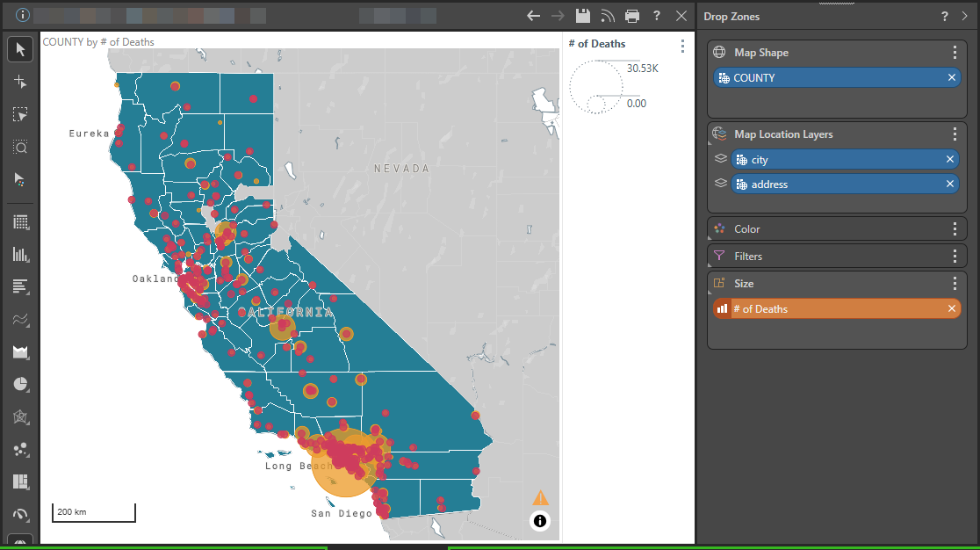Open the # of Deaths legend menu
This screenshot has height=550, width=980.
click(683, 46)
